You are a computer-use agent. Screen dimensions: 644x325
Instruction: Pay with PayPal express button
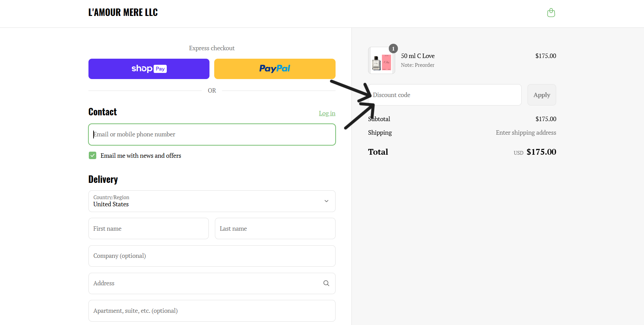click(x=275, y=69)
